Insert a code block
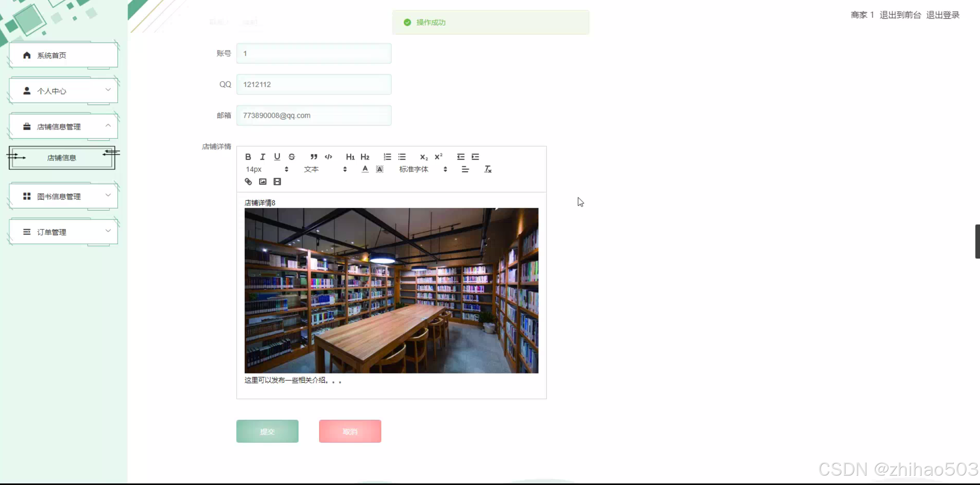The image size is (980, 485). (329, 157)
